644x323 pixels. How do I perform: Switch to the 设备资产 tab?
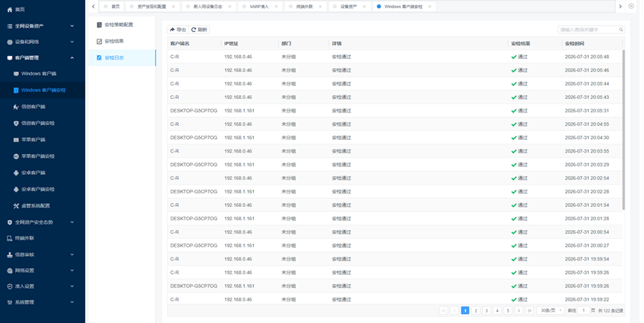coord(348,7)
